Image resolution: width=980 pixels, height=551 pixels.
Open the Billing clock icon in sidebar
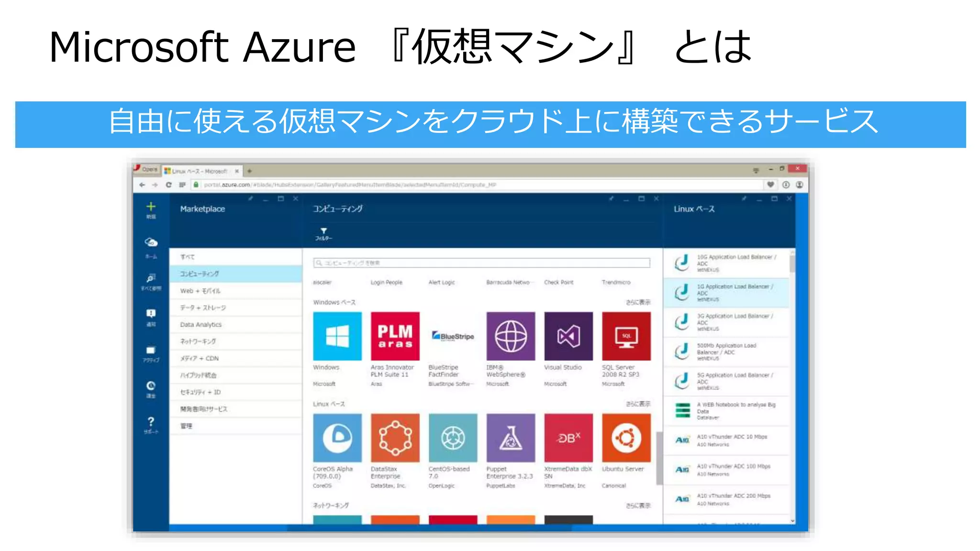click(x=151, y=386)
